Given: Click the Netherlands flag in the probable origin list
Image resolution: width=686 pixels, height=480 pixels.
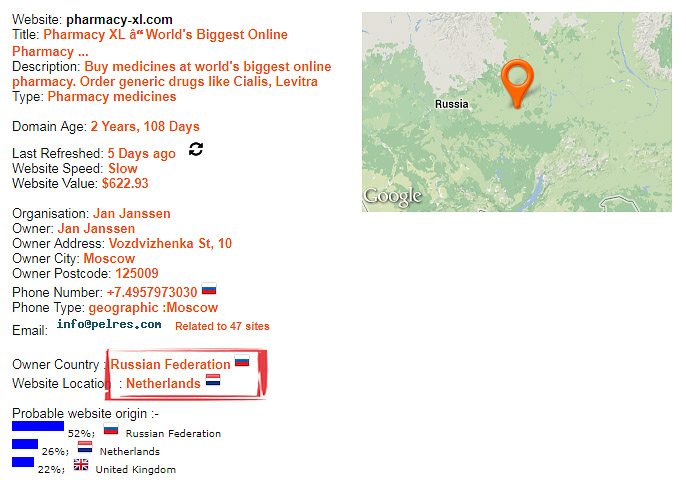Looking at the screenshot, I should point(85,448).
